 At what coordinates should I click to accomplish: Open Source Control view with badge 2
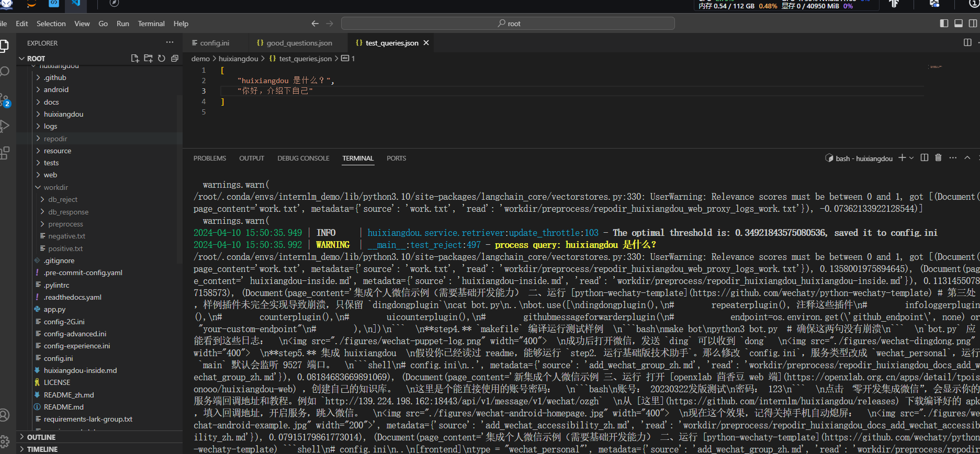pos(5,99)
